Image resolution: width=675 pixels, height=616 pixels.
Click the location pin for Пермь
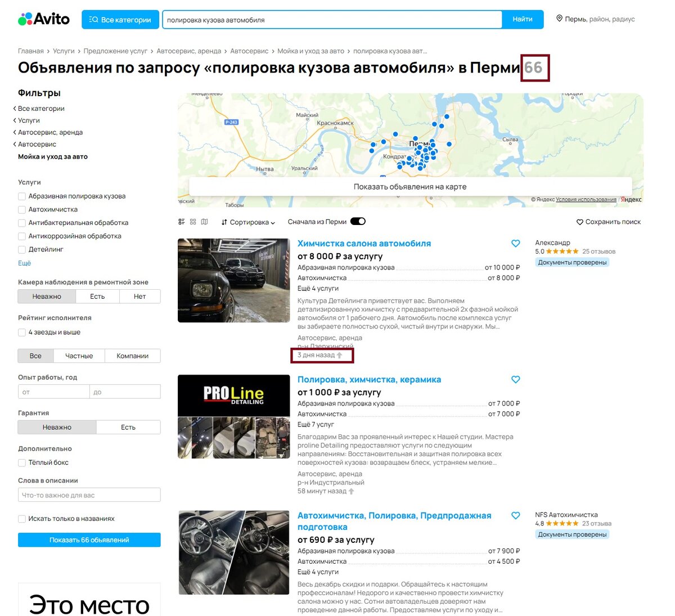tap(559, 19)
